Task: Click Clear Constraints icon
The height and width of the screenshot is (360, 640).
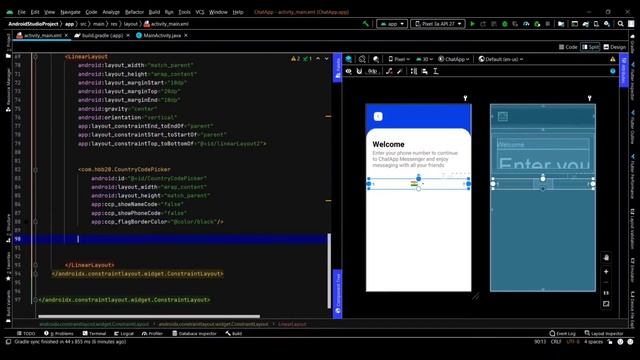Action: click(389, 71)
